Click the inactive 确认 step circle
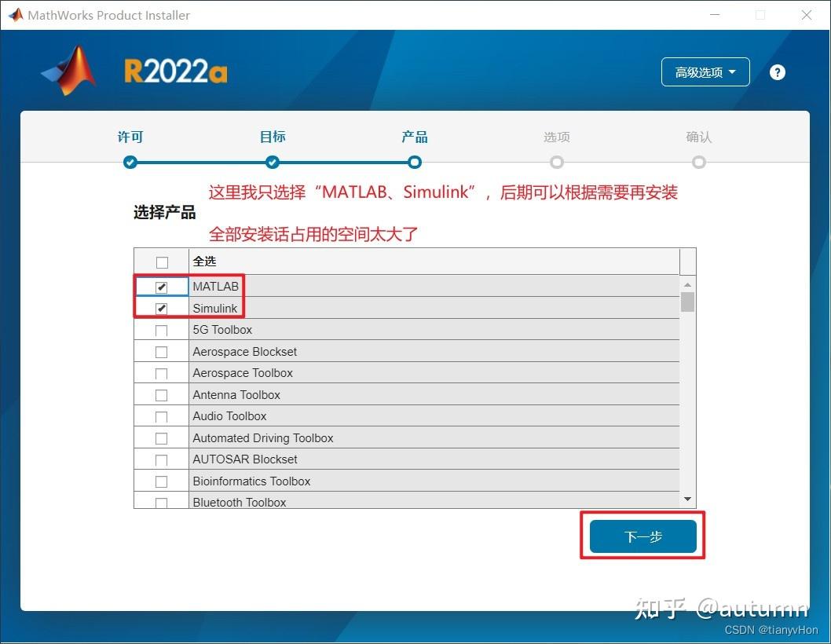831x644 pixels. click(699, 163)
